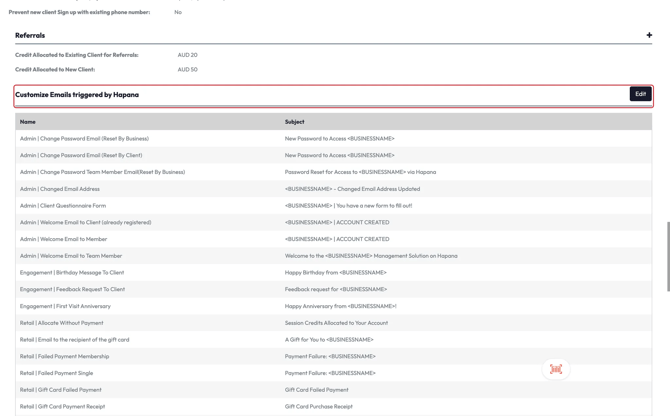Select Retail Failed Payment Membership row
The width and height of the screenshot is (670, 416).
(x=65, y=356)
